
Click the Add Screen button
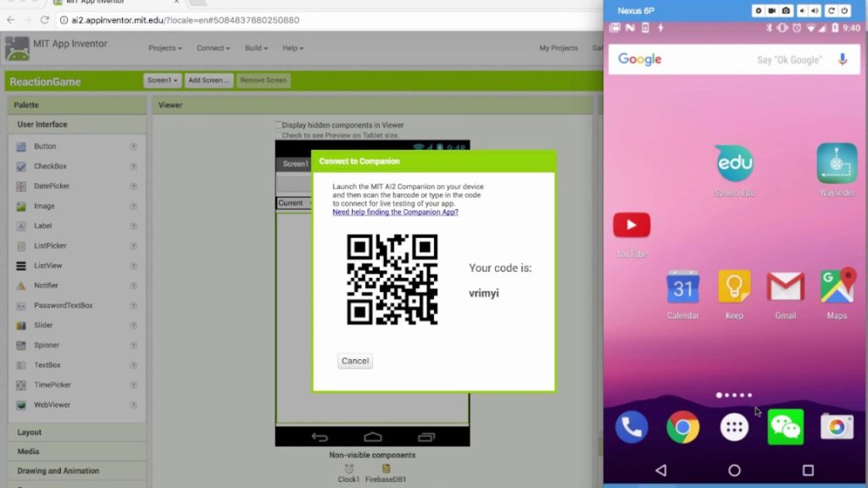pos(209,80)
